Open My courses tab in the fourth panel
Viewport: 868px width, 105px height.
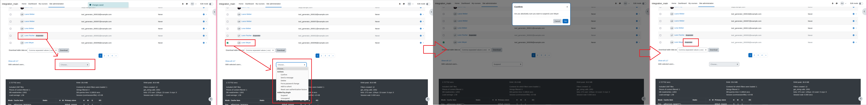pyautogui.click(x=693, y=3)
